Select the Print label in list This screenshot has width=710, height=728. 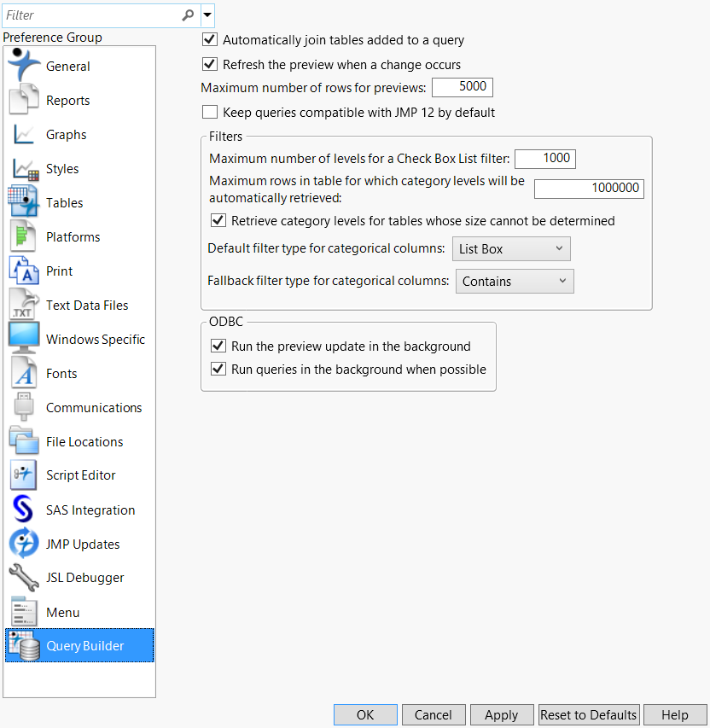coord(60,271)
